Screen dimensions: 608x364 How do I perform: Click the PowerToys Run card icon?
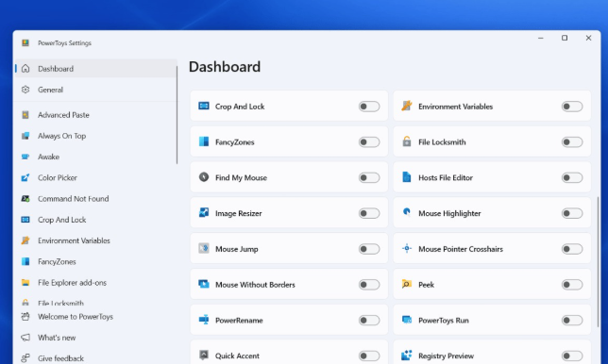coord(407,320)
